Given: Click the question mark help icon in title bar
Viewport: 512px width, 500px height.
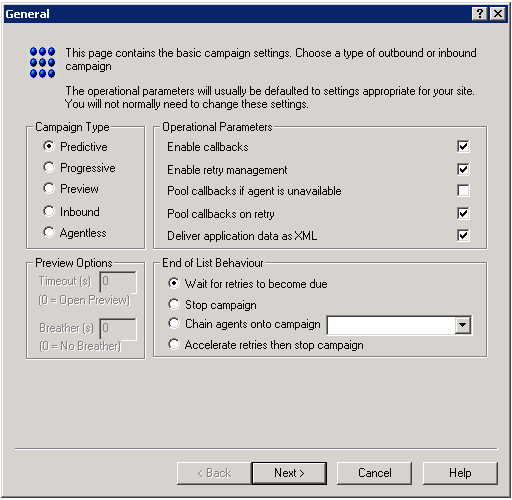Looking at the screenshot, I should pyautogui.click(x=480, y=14).
